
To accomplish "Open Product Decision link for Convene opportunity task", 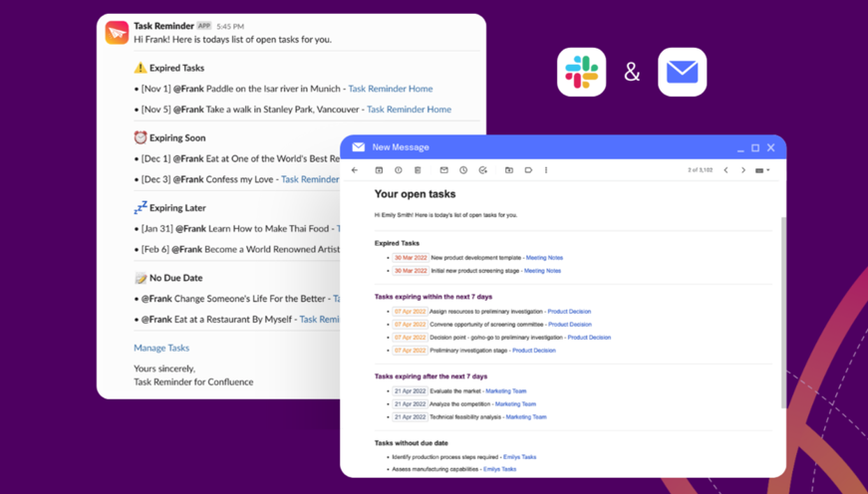I will tap(570, 325).
